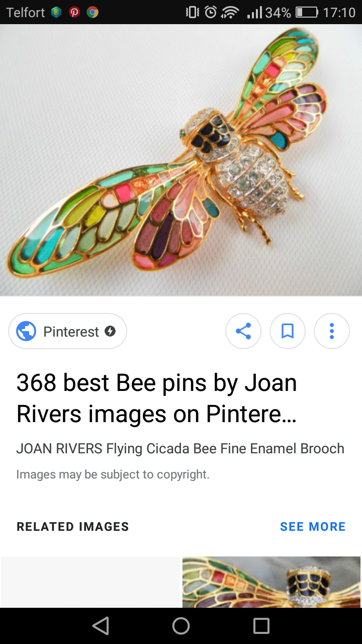The width and height of the screenshot is (362, 644).
Task: Tap Android back navigation button
Action: coord(101,626)
